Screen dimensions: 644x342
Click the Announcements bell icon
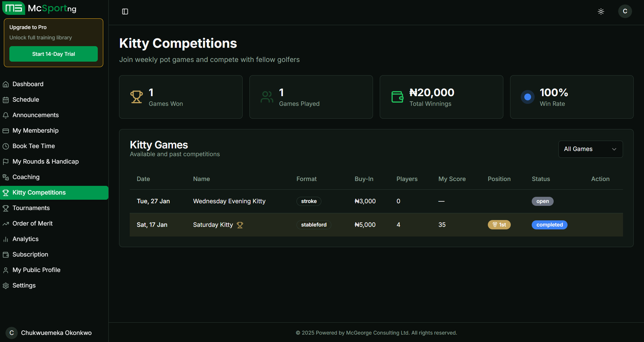point(6,115)
